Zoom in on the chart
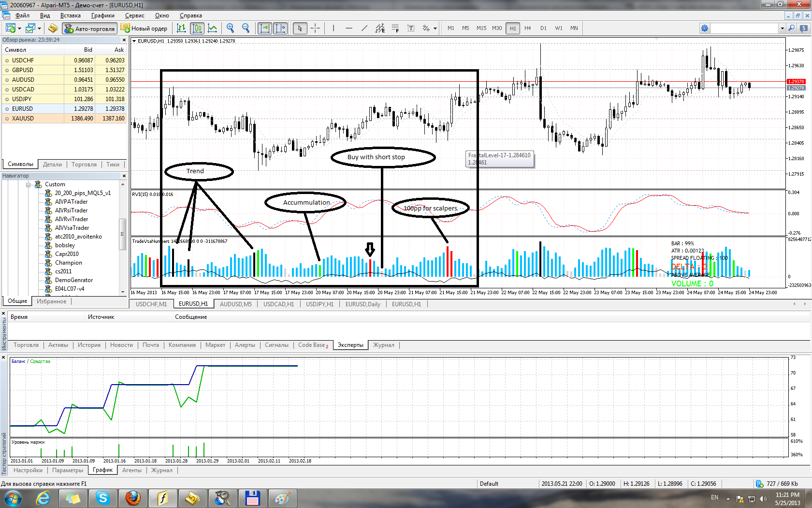812x508 pixels. pyautogui.click(x=231, y=28)
